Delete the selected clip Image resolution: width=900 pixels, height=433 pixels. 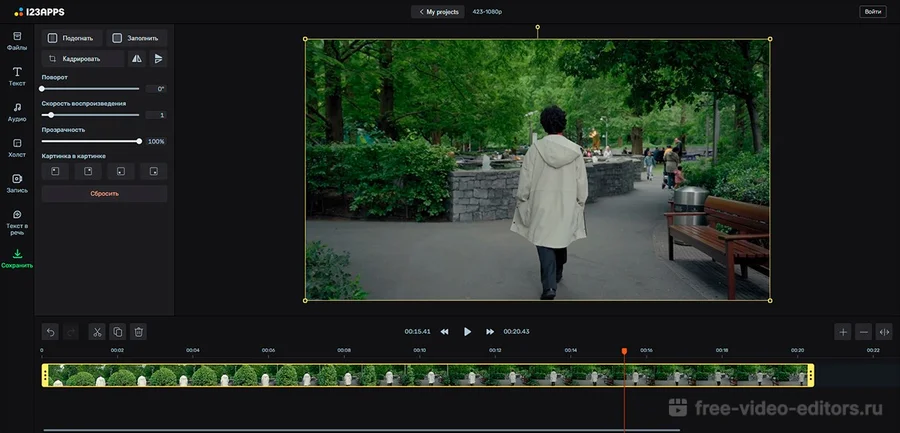pyautogui.click(x=138, y=331)
